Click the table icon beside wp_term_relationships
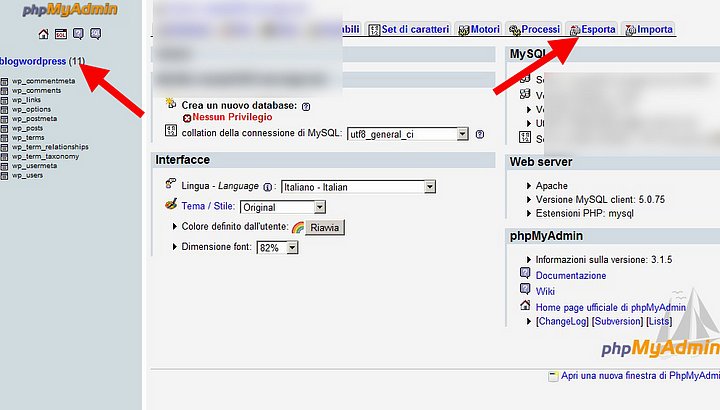 pos(4,147)
